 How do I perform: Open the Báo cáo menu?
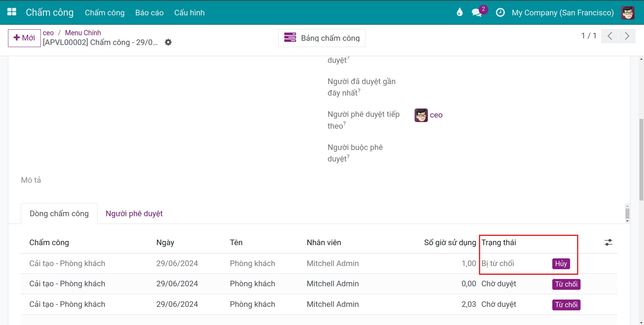coord(149,13)
